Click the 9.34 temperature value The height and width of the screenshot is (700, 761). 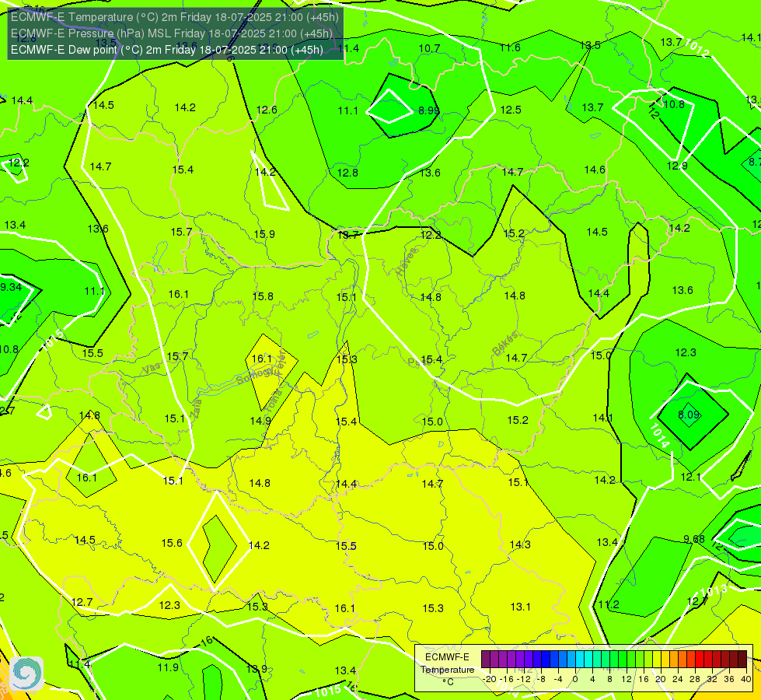point(11,287)
